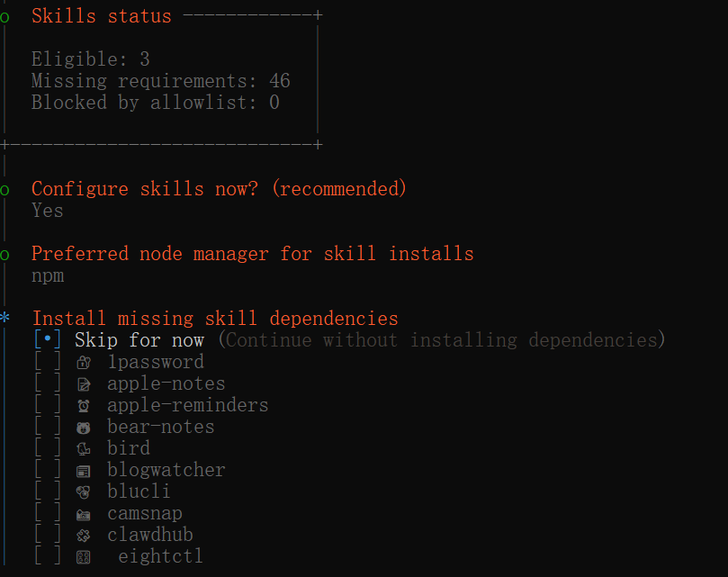
Task: Click the blucli skill icon
Action: (x=84, y=492)
